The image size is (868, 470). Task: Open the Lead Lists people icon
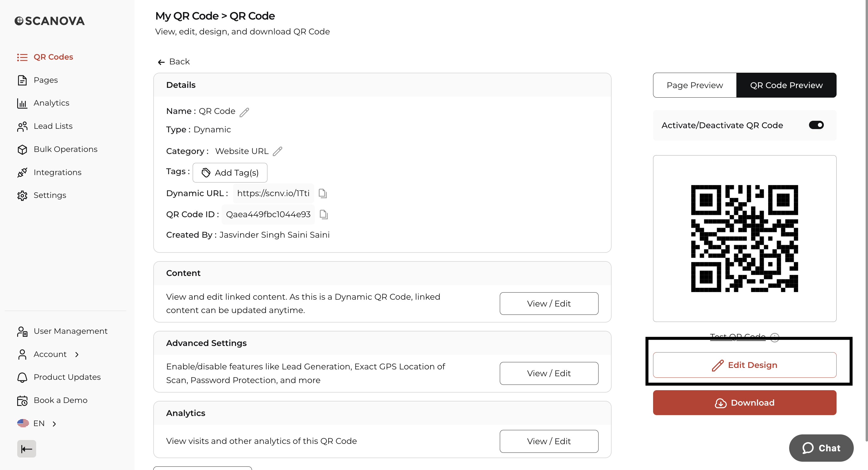point(22,126)
